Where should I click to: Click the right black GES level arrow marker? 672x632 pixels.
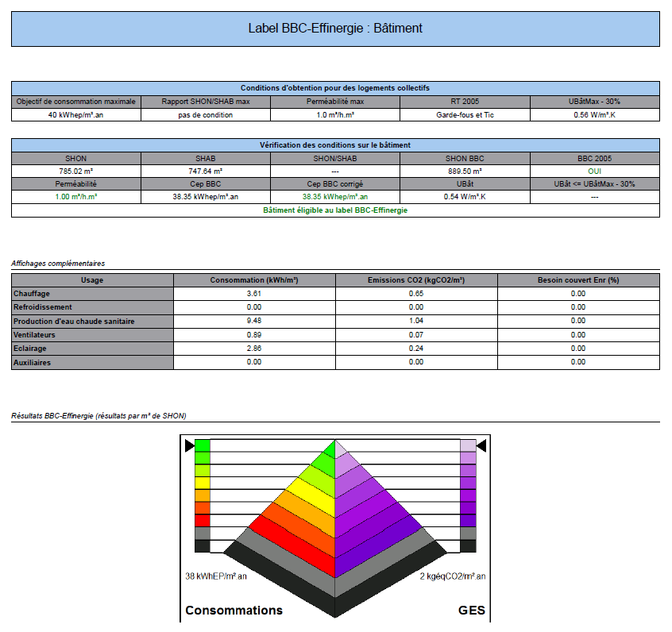[481, 445]
